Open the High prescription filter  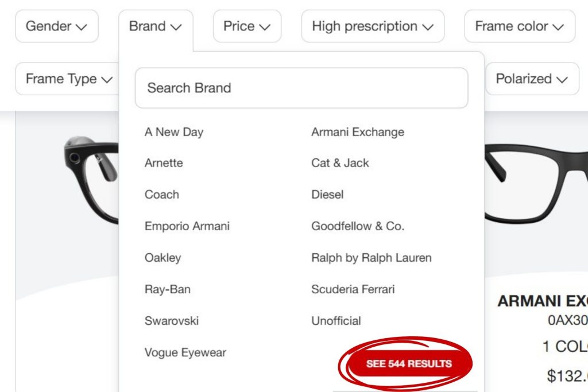(x=372, y=26)
